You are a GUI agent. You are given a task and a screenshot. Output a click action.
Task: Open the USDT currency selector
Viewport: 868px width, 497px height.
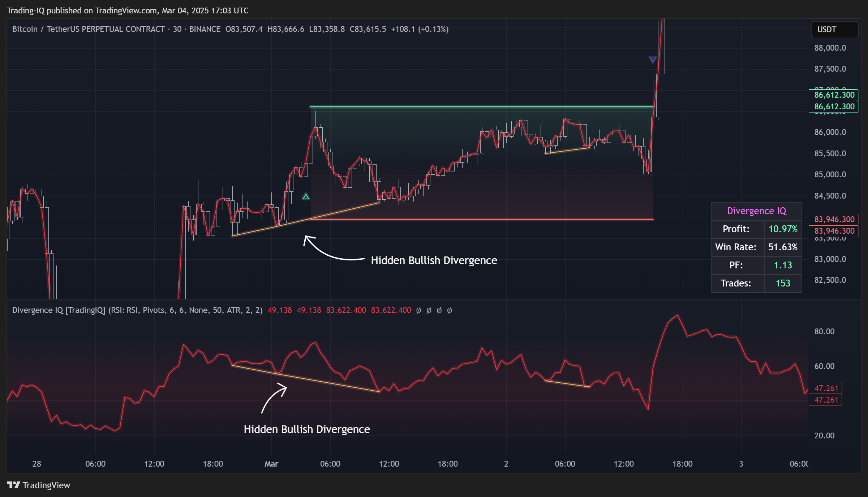coord(834,29)
